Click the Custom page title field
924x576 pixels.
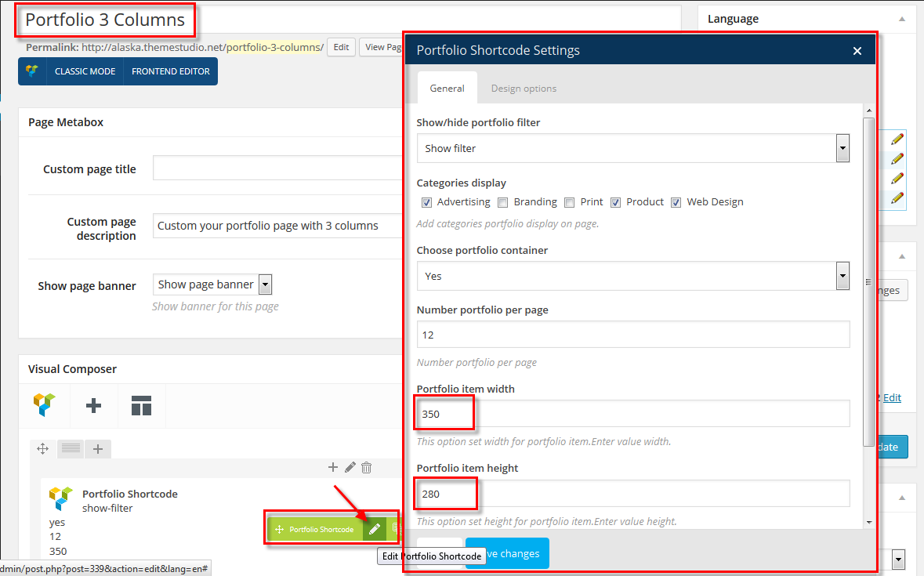tap(277, 168)
